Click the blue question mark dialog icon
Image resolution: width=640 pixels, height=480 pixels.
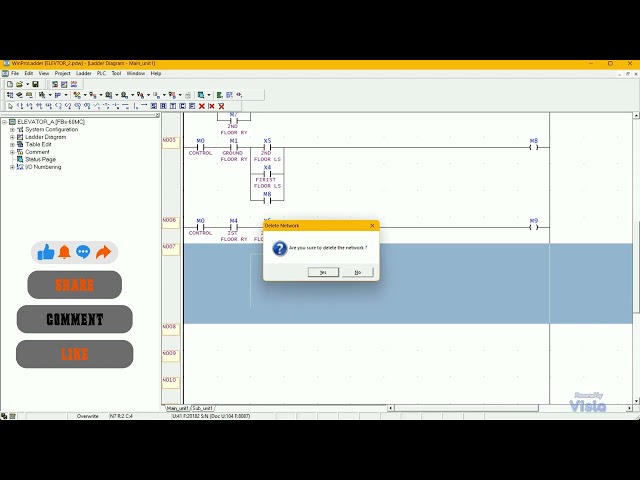point(280,248)
